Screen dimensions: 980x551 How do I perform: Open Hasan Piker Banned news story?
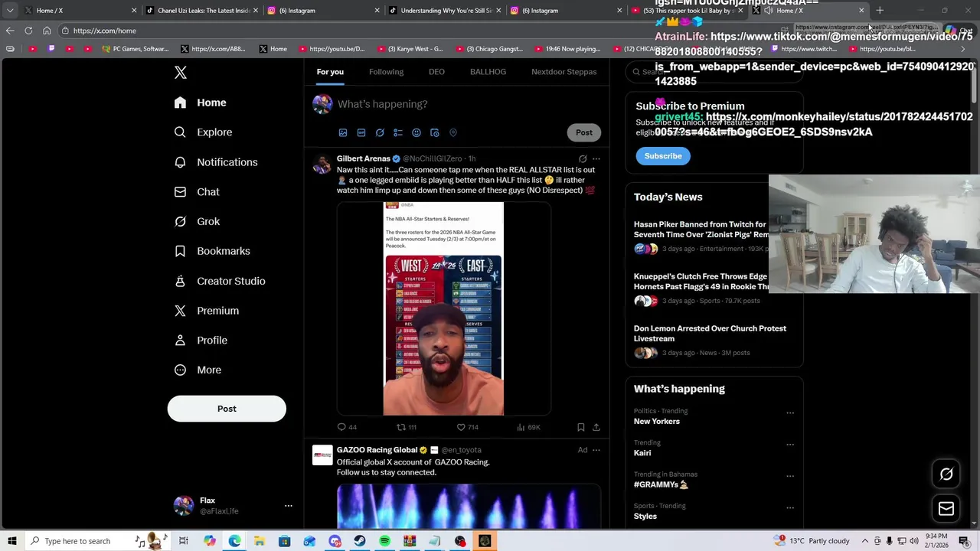click(701, 230)
